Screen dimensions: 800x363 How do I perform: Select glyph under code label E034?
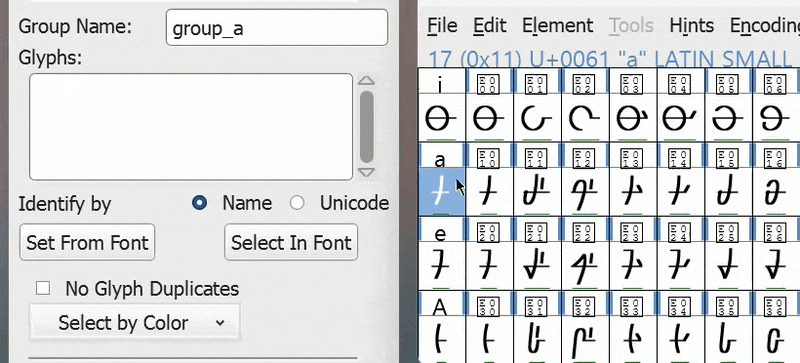tap(681, 339)
